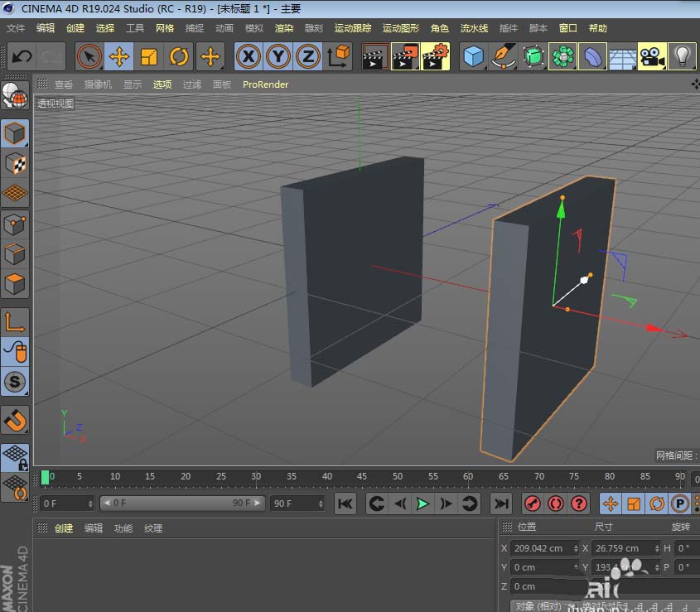Open the Cube primitive tool

tap(475, 56)
